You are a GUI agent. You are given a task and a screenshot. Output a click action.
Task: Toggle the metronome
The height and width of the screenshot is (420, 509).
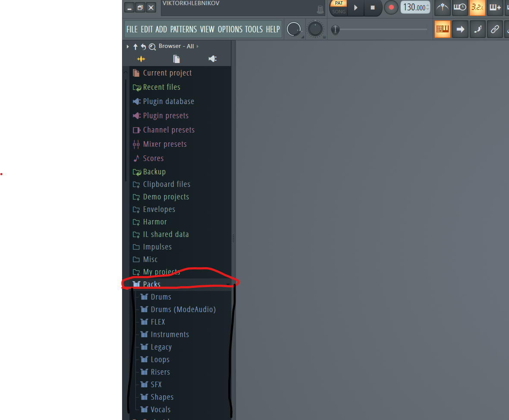click(443, 7)
